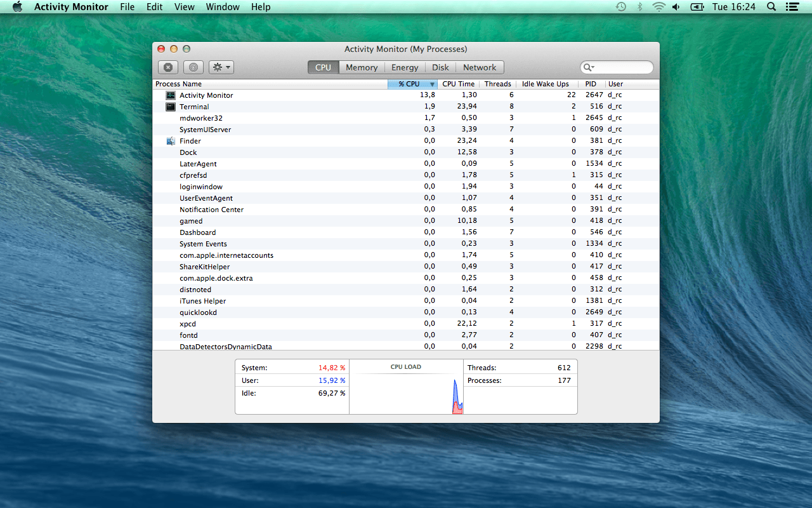Image resolution: width=812 pixels, height=508 pixels.
Task: Select the com.apple.dock.extra process
Action: [x=406, y=278]
